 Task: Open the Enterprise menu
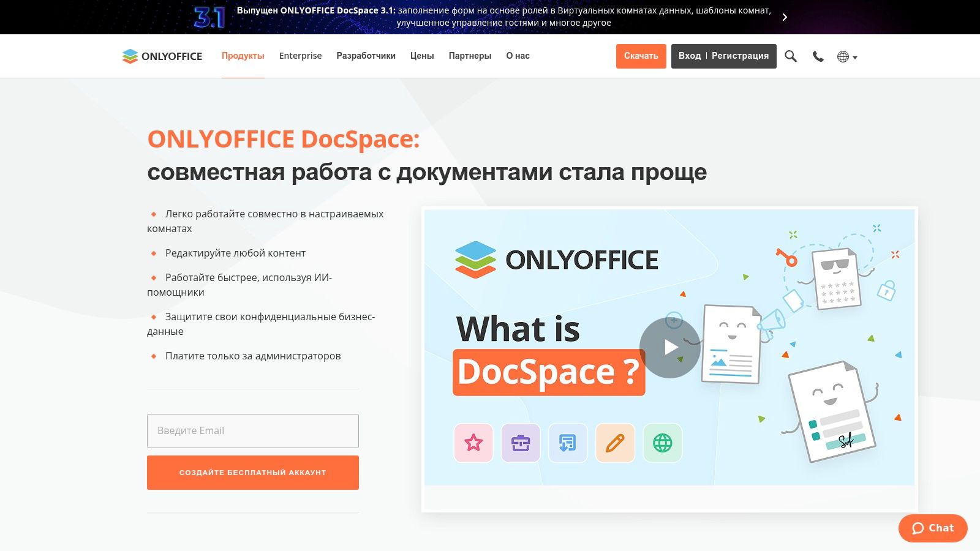[300, 56]
